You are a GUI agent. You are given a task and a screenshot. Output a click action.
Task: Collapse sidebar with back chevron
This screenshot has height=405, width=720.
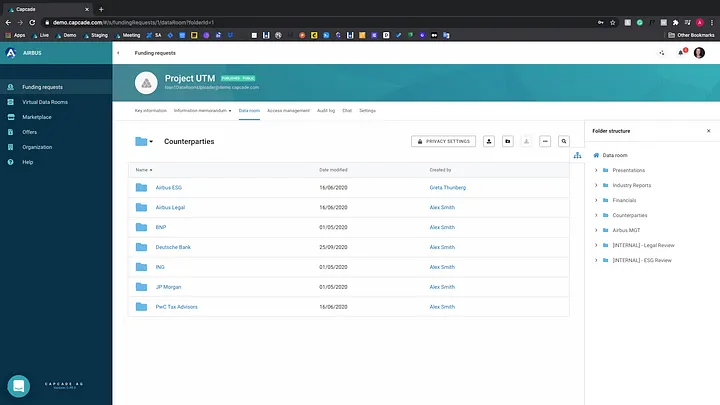[118, 53]
